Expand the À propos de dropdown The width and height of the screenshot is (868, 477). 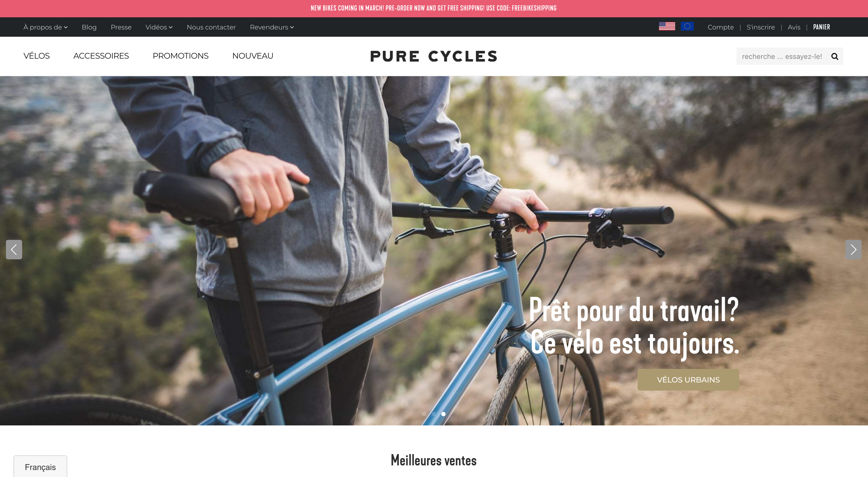click(x=45, y=27)
